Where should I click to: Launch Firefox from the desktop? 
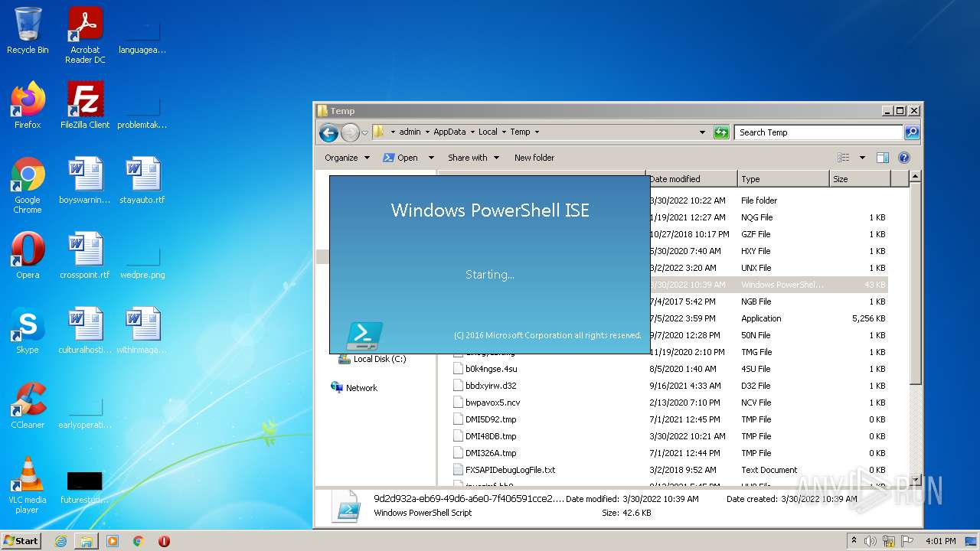[28, 106]
